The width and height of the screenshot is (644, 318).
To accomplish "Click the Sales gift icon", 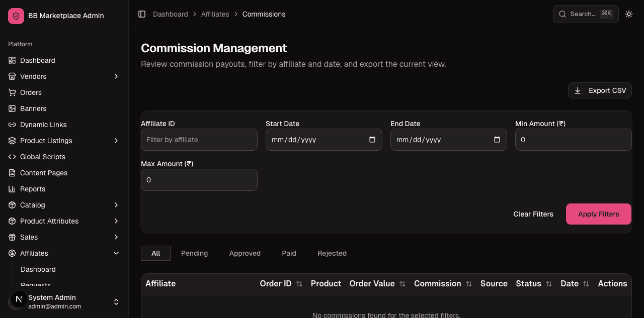I will tap(12, 237).
